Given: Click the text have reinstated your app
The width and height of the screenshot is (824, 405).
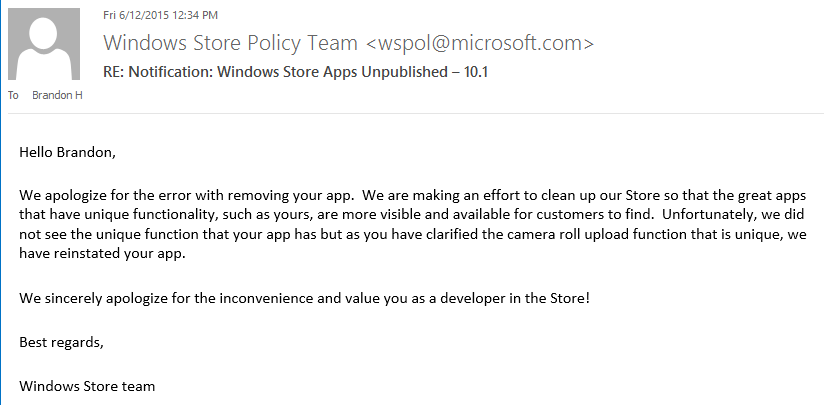Looking at the screenshot, I should (x=102, y=254).
